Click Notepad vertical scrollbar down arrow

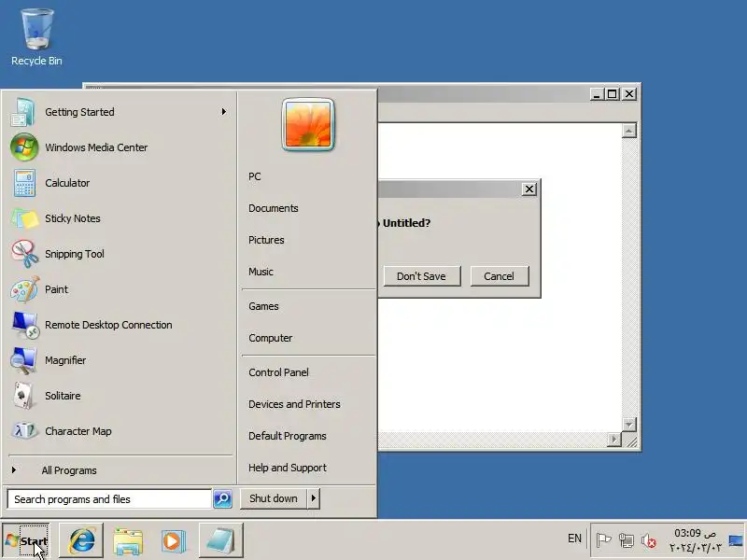tap(629, 425)
